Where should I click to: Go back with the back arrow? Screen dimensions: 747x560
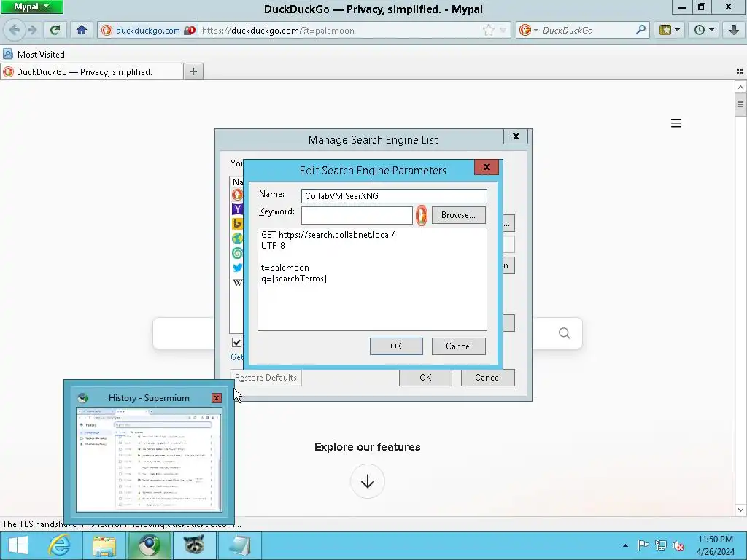click(15, 31)
